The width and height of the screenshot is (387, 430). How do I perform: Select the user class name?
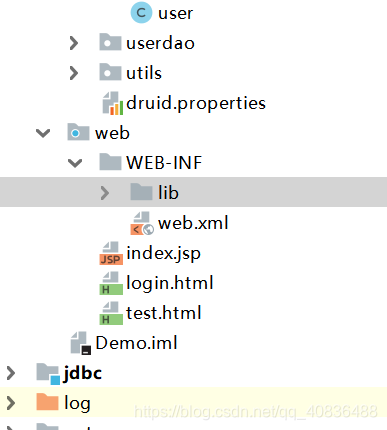pyautogui.click(x=176, y=14)
